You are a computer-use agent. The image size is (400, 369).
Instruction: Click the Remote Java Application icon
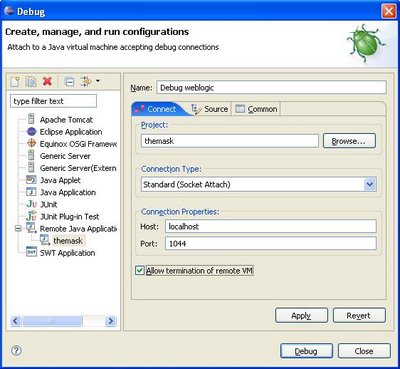pos(31,228)
